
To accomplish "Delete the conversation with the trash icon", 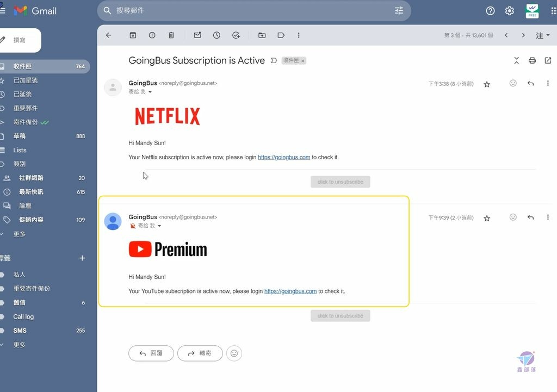I will tap(171, 35).
